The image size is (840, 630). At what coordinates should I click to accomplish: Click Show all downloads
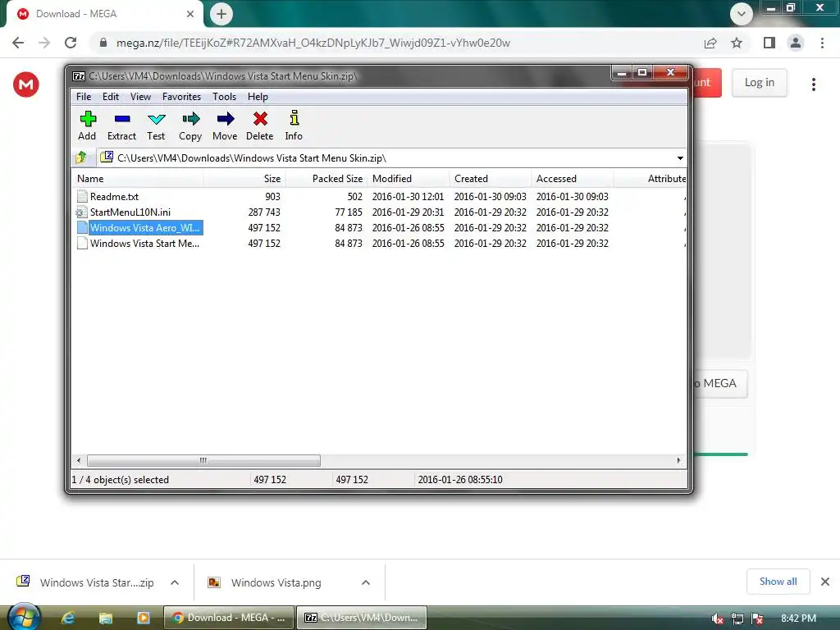click(778, 582)
